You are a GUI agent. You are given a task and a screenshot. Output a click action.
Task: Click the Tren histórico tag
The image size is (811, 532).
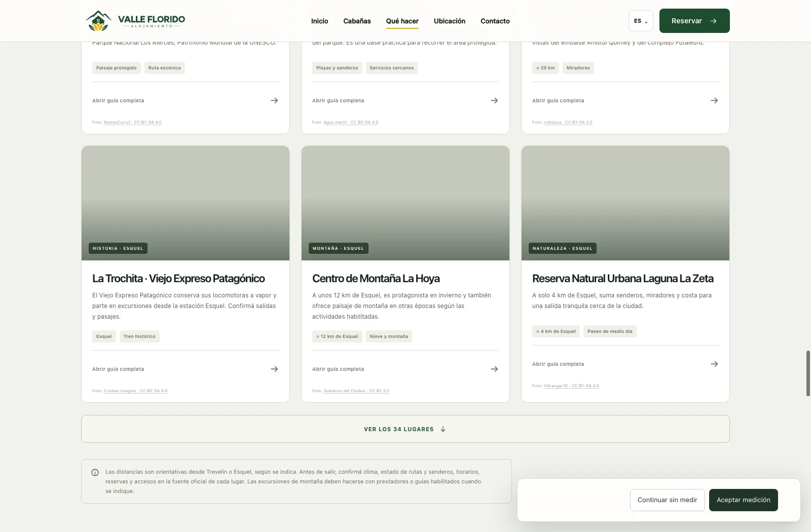pyautogui.click(x=139, y=336)
